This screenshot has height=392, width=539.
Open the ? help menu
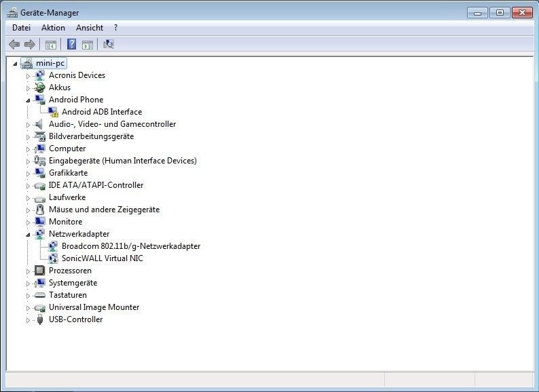[116, 28]
